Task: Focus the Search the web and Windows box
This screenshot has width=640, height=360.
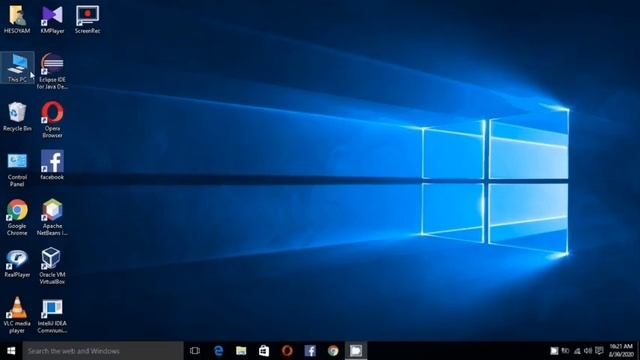Action: (x=103, y=351)
